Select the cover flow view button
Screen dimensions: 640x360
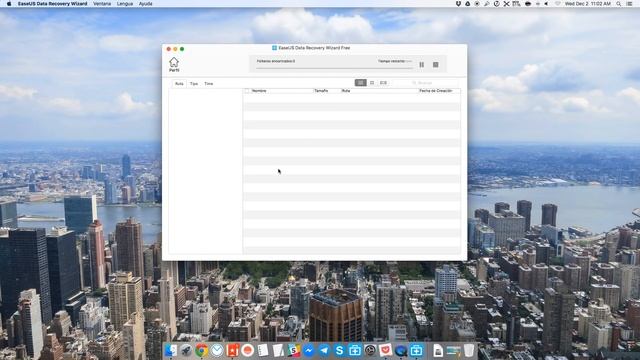click(383, 83)
